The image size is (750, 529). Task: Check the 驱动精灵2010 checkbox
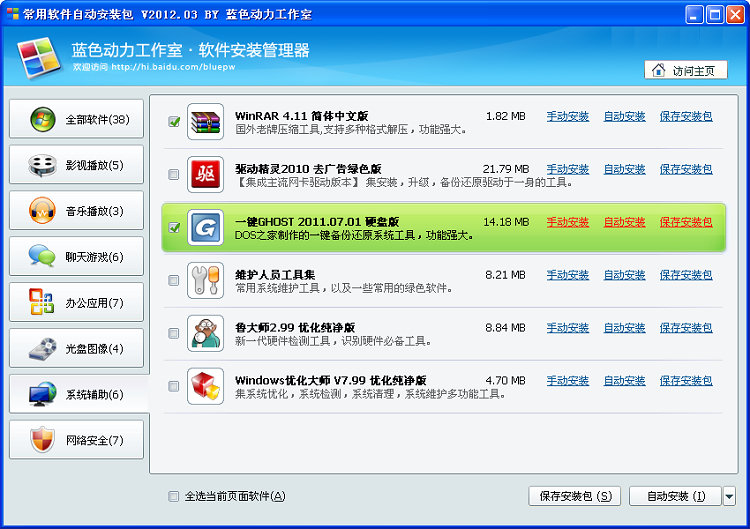tap(174, 175)
